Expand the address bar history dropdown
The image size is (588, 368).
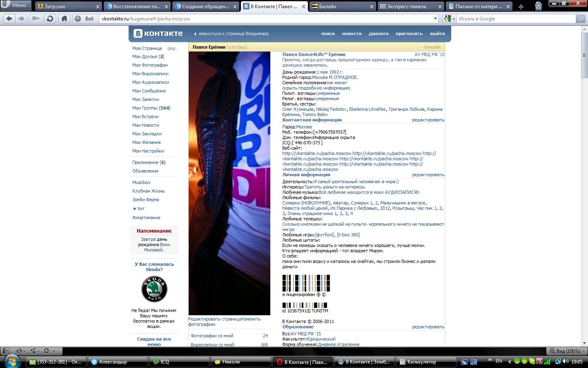pos(435,18)
